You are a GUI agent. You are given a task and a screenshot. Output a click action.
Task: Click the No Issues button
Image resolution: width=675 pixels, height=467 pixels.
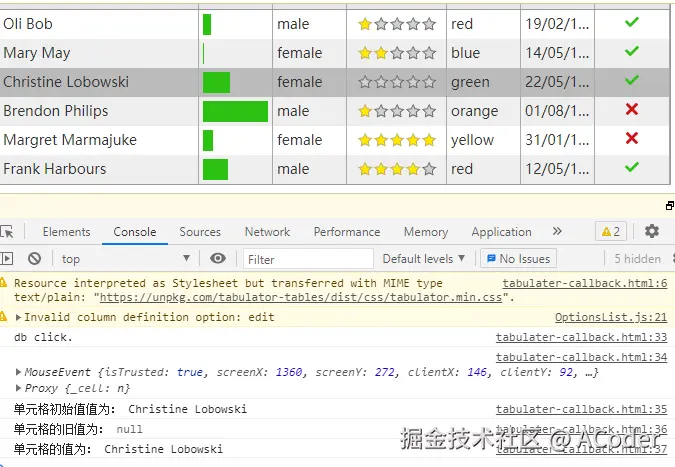click(518, 259)
